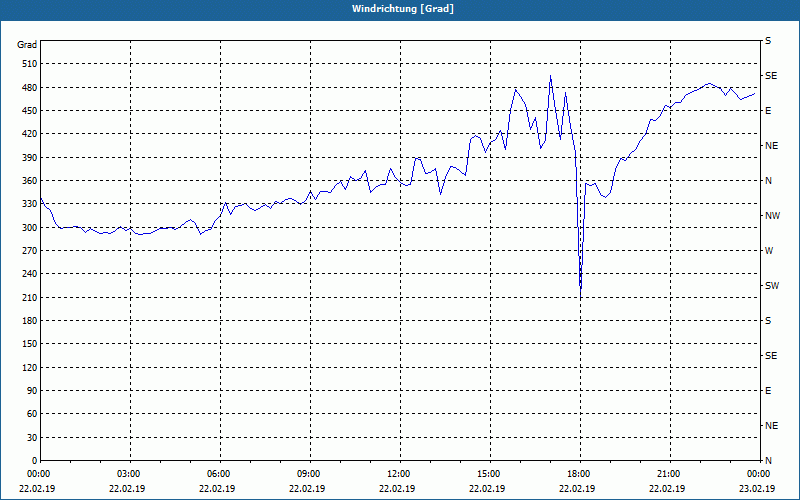This screenshot has width=800, height=500.
Task: Choose the 300 y-axis value
Action: [30, 228]
